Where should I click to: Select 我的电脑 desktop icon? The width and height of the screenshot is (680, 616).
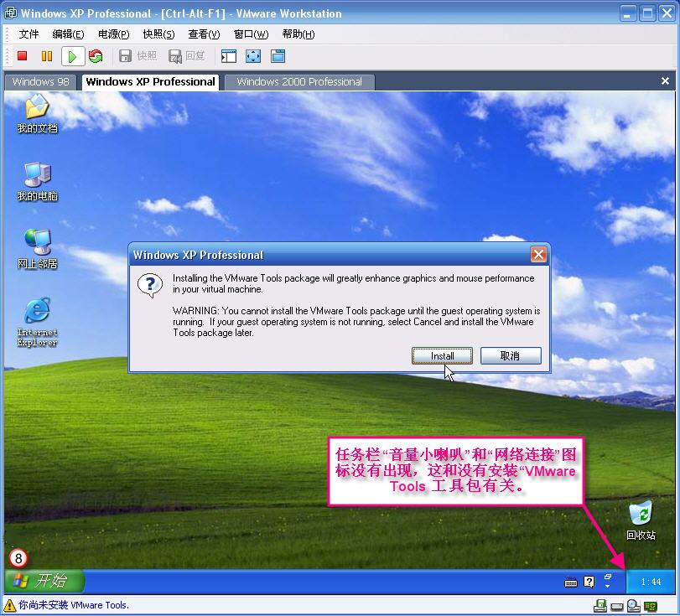coord(37,182)
